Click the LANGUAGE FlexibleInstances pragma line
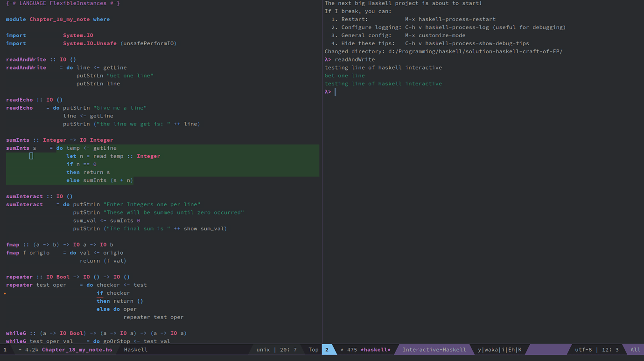 (63, 3)
